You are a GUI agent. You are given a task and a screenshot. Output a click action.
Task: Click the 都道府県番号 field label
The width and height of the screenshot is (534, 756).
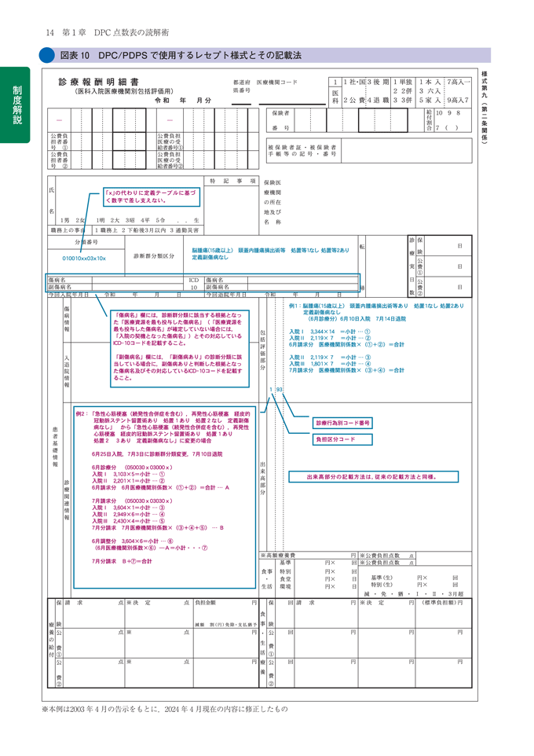pos(242,86)
